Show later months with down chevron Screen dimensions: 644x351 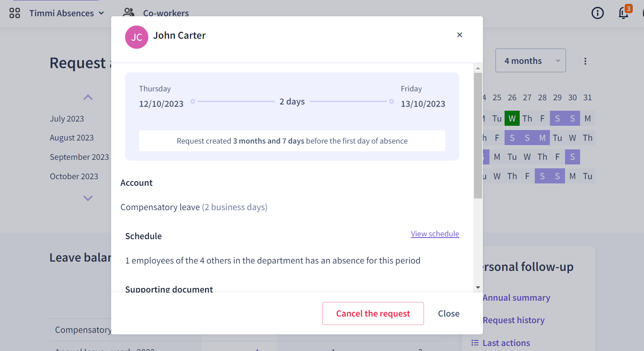click(x=88, y=198)
